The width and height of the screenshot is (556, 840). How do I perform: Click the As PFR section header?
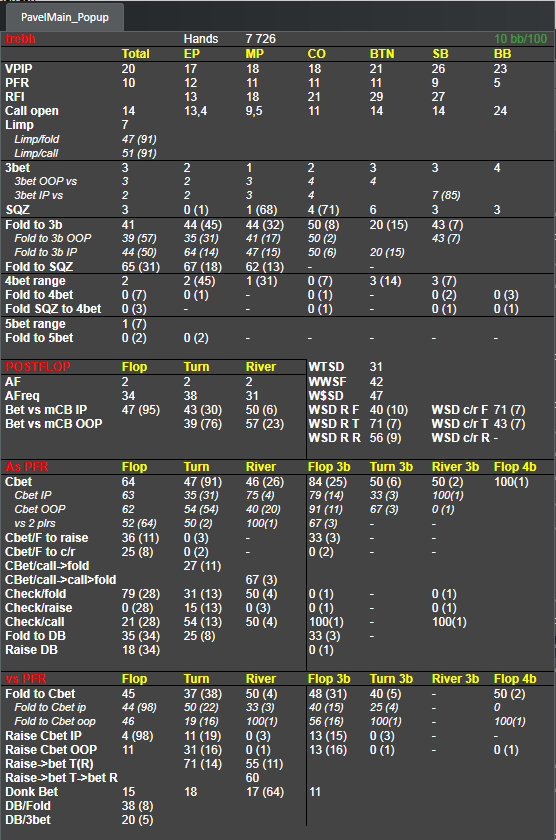27,467
